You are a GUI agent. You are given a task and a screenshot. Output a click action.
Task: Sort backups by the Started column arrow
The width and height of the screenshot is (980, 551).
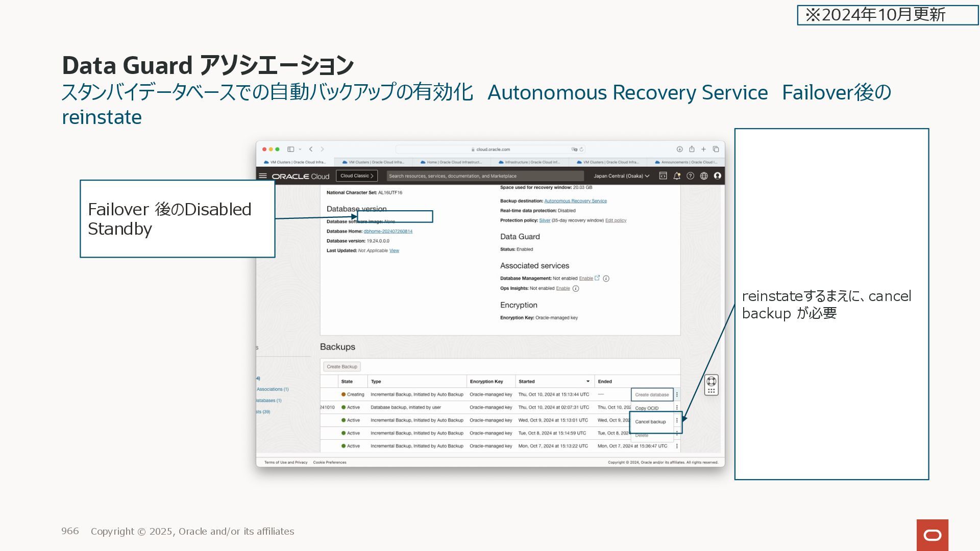click(x=588, y=382)
